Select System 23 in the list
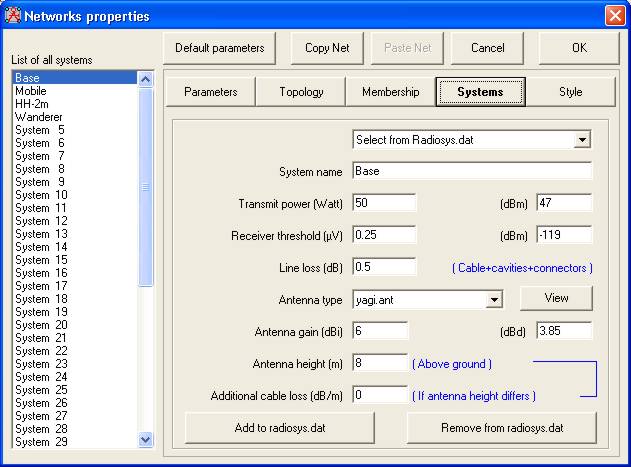Viewport: 631px width, 467px height. (x=75, y=364)
